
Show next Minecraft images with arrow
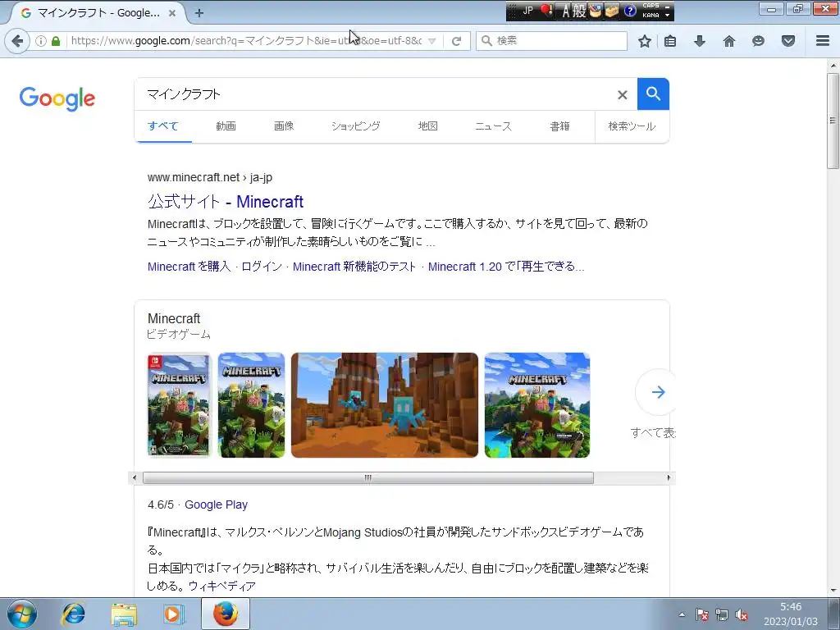click(x=657, y=392)
